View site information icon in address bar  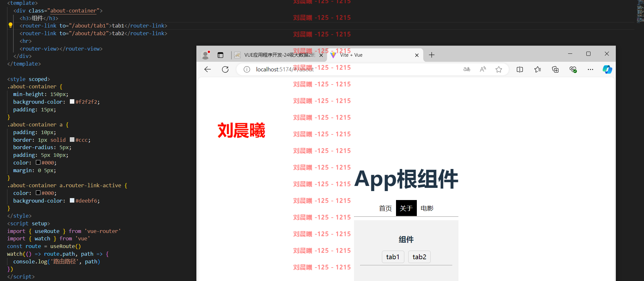point(247,69)
